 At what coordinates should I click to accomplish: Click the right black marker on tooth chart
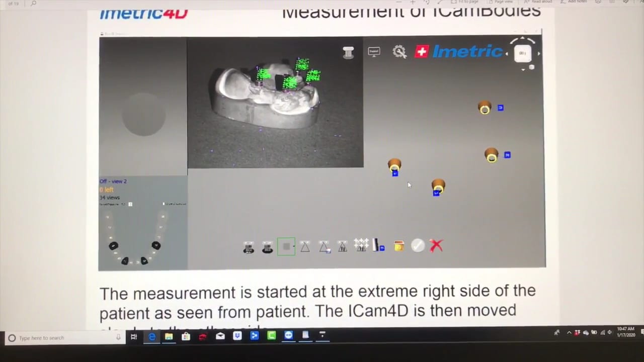156,245
